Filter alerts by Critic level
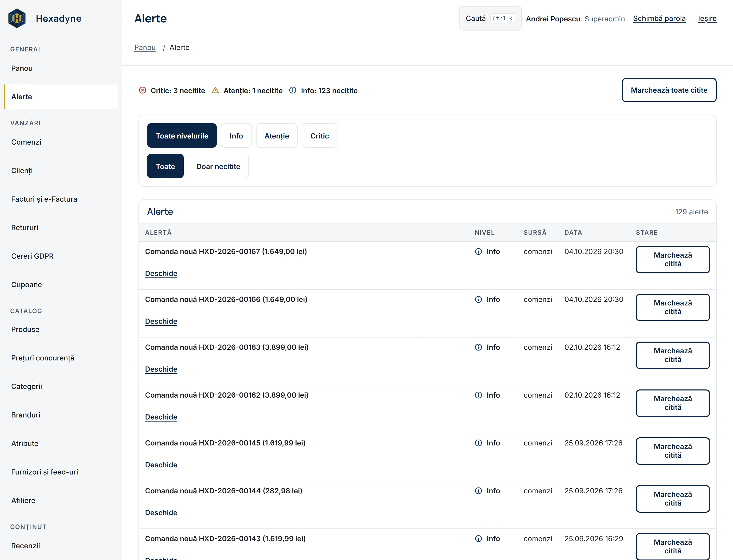Viewport: 733px width, 560px height. [x=319, y=136]
